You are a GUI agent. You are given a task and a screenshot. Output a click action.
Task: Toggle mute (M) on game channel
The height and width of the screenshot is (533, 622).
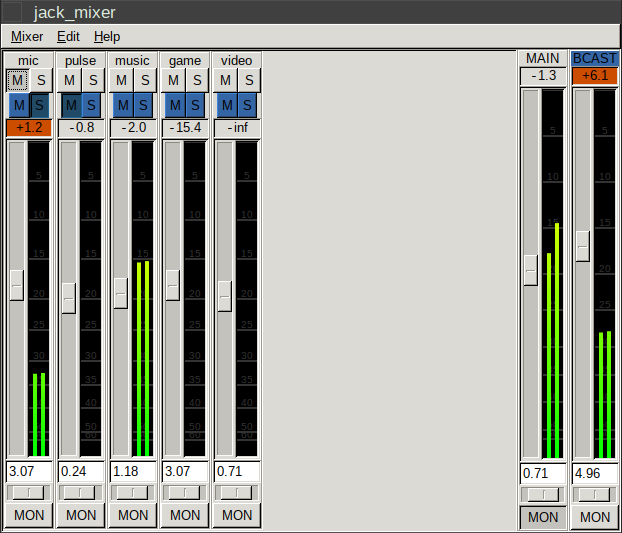click(173, 81)
